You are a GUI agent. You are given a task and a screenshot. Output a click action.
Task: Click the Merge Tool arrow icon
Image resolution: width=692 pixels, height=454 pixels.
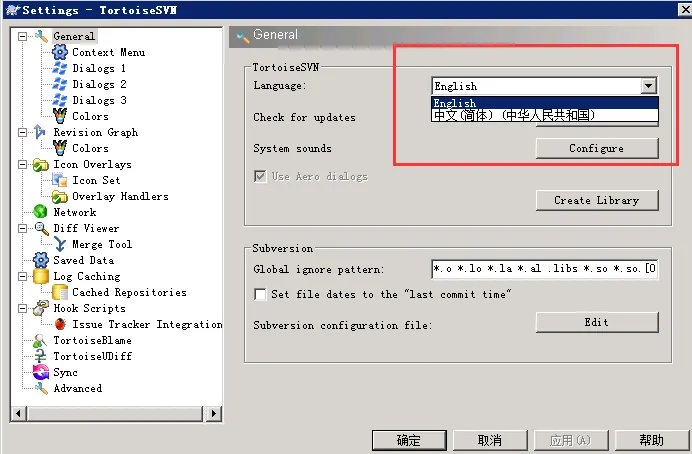(x=60, y=244)
